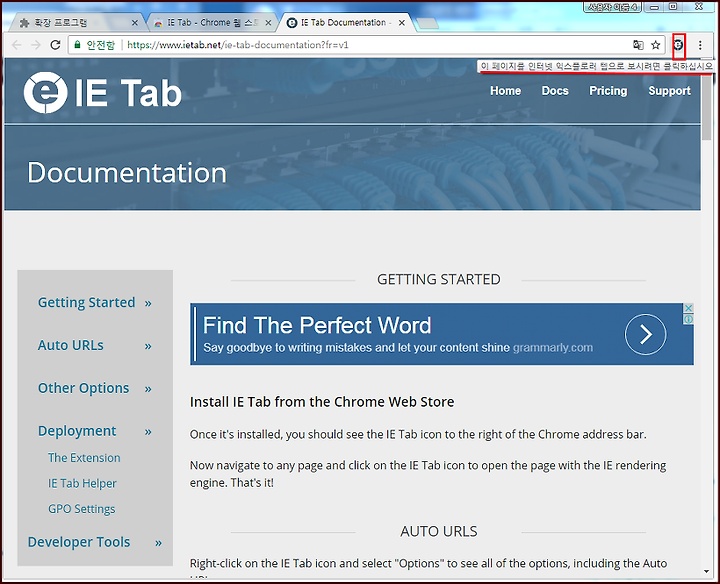Open the Chrome three-dot menu
Viewport: 720px width, 584px height.
pos(700,45)
